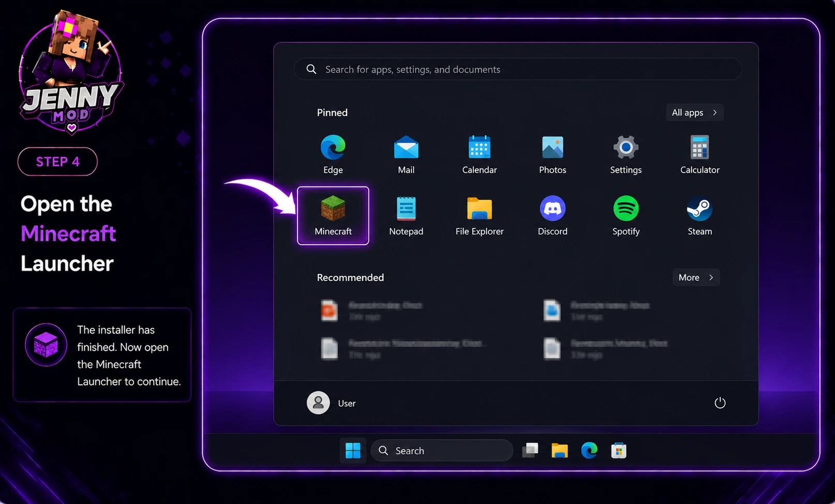Click the power button icon
Viewport: 835px width, 504px height.
[x=720, y=403]
